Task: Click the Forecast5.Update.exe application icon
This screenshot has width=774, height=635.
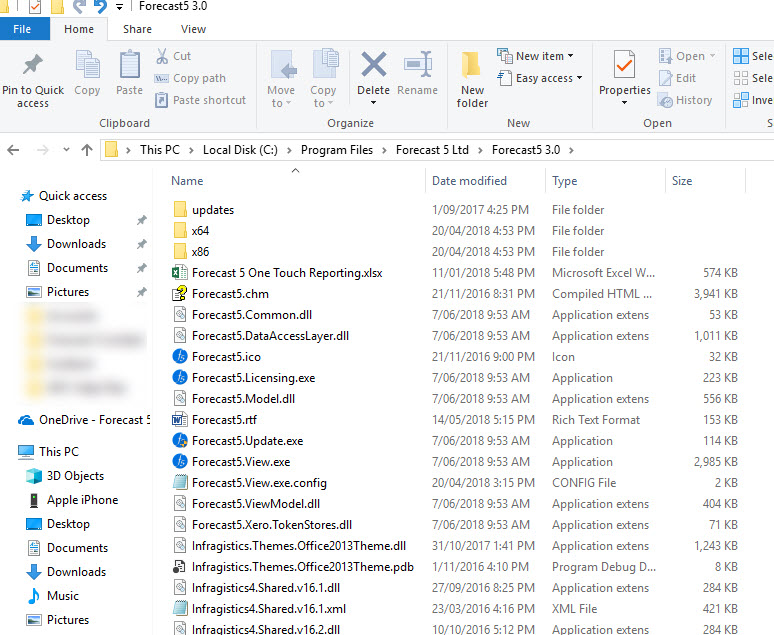Action: 180,440
